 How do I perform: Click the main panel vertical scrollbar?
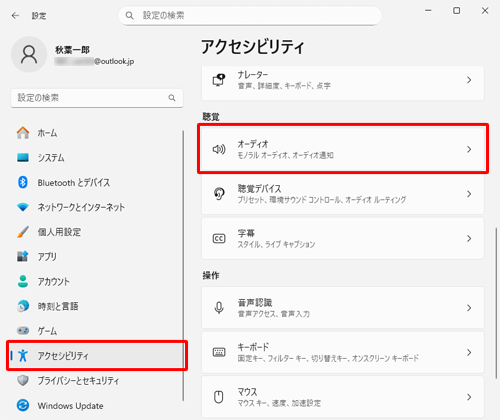(x=496, y=303)
